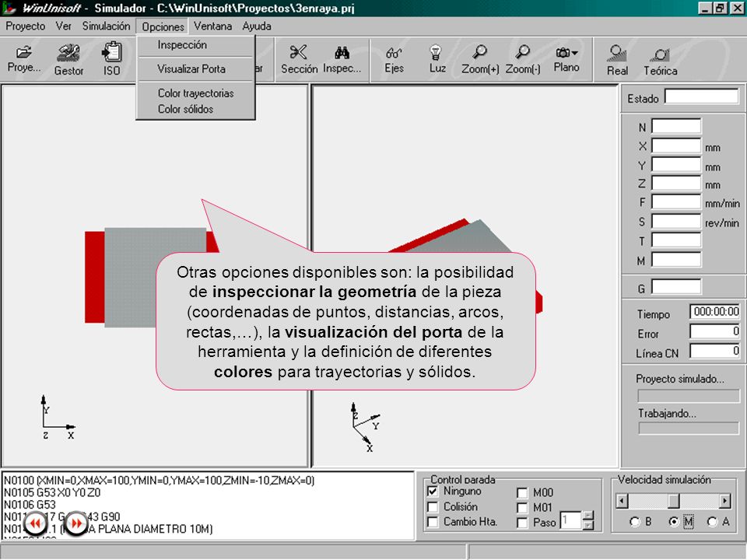Move the Velocidad simulación slider thumb
The image size is (747, 560).
[673, 501]
